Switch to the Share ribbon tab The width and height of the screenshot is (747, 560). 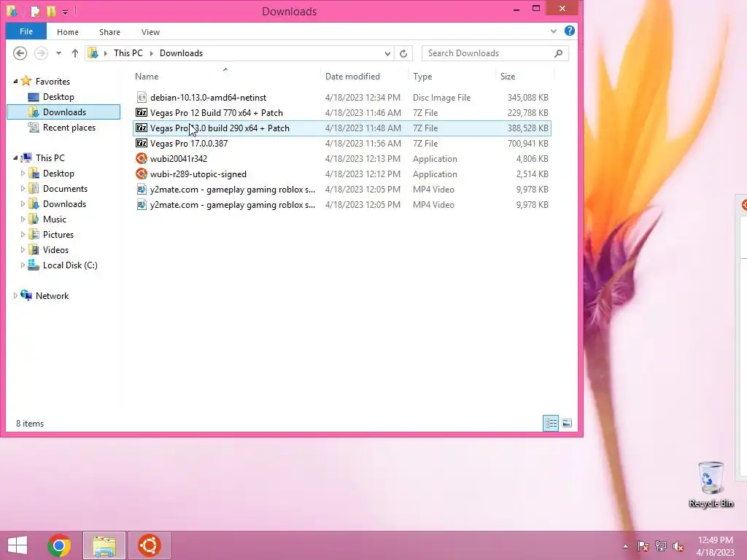pos(109,32)
